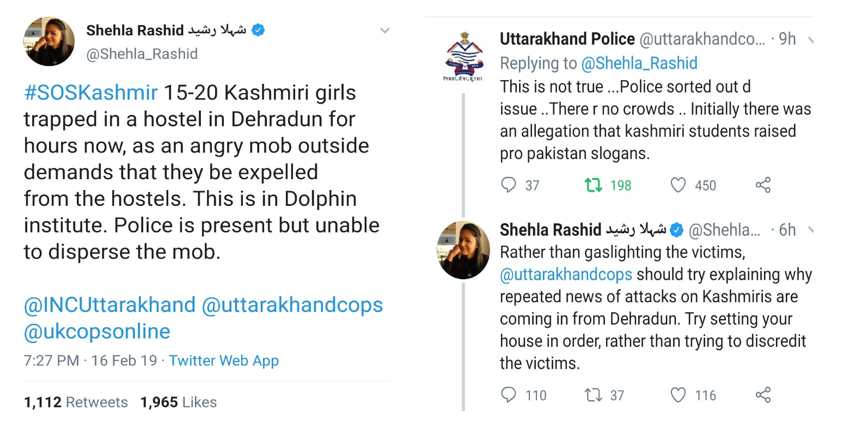
Task: Retweet Shehla Rashid's gaslighting reply
Action: (x=593, y=395)
